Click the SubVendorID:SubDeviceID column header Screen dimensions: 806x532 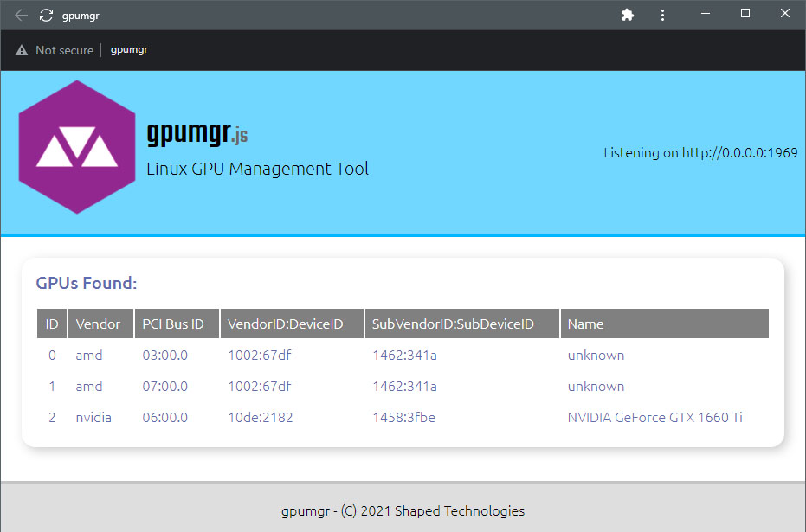(462, 324)
